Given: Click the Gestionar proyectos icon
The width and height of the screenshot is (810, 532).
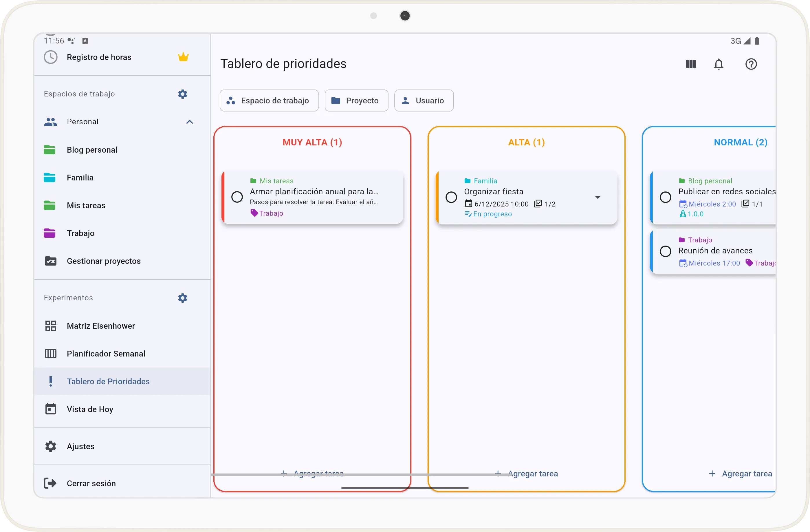Looking at the screenshot, I should (x=50, y=261).
